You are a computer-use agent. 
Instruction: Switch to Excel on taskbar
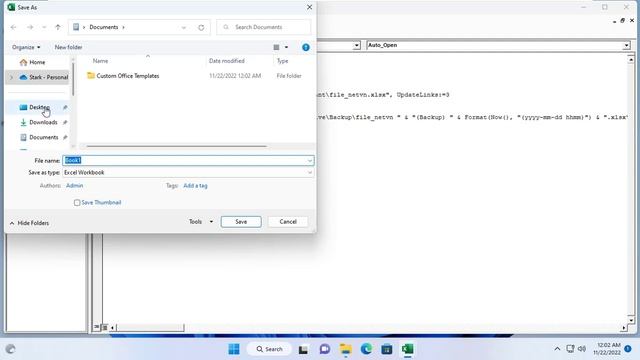pos(407,349)
